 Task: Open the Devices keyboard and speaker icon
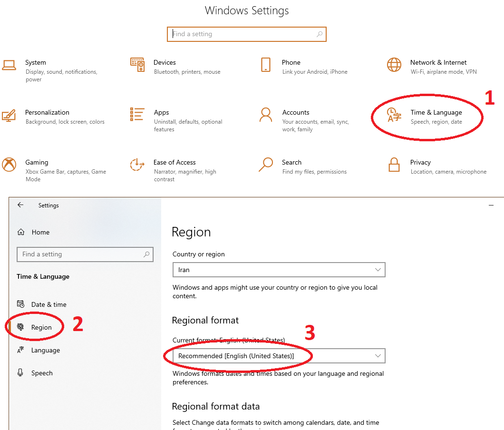[137, 65]
